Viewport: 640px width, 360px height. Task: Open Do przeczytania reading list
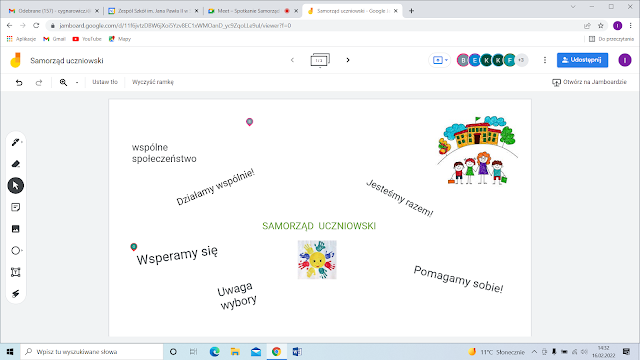[x=611, y=39]
